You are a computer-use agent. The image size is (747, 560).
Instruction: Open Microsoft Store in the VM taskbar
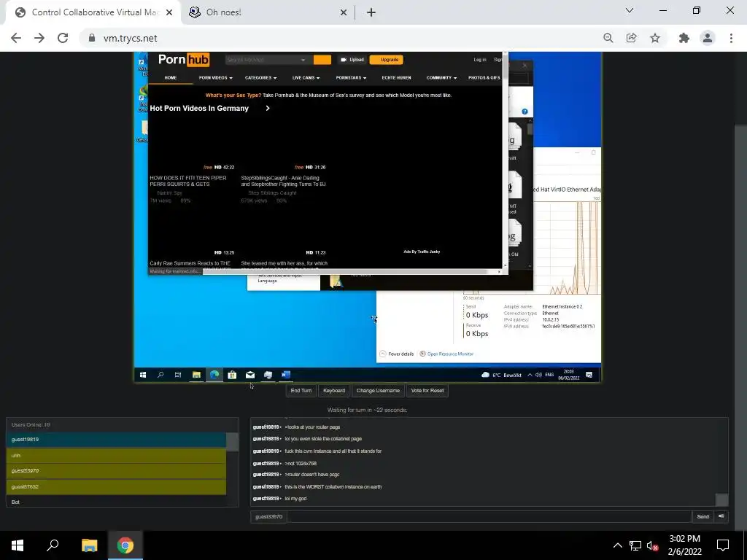232,375
